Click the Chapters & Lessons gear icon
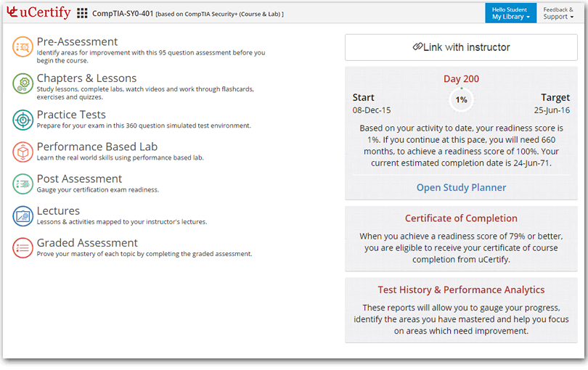This screenshot has height=370, width=588. pos(23,83)
